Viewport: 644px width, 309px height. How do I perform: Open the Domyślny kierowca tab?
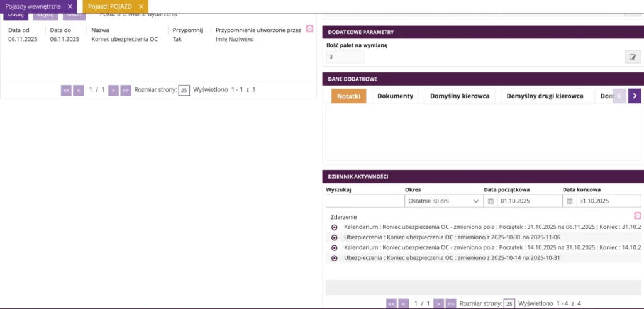pyautogui.click(x=460, y=96)
